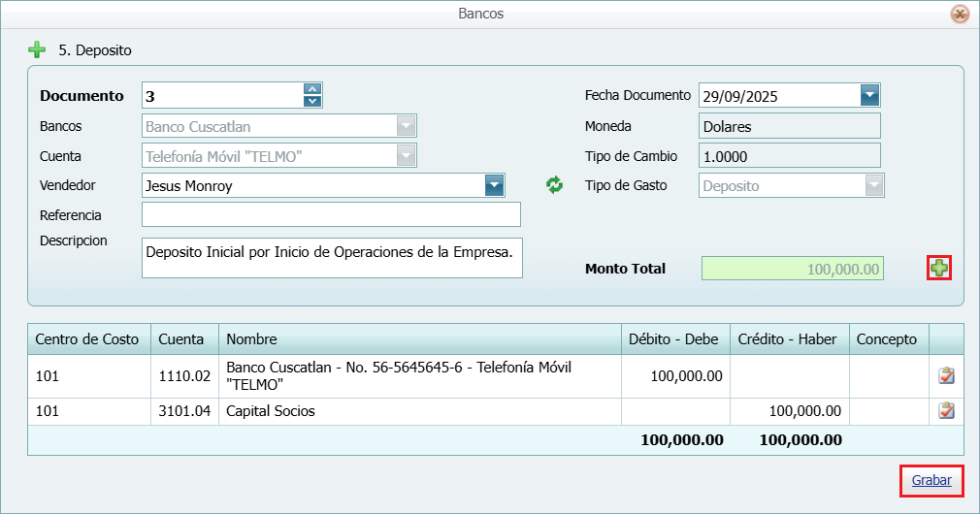Click the green plus icon next to Monto Total

939,269
